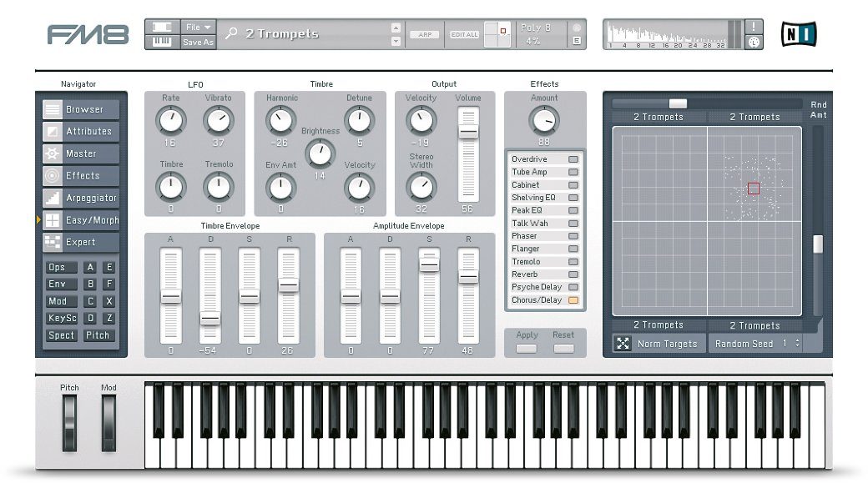The image size is (868, 483).
Task: Enable the Talk Wah effect
Action: coord(573,223)
